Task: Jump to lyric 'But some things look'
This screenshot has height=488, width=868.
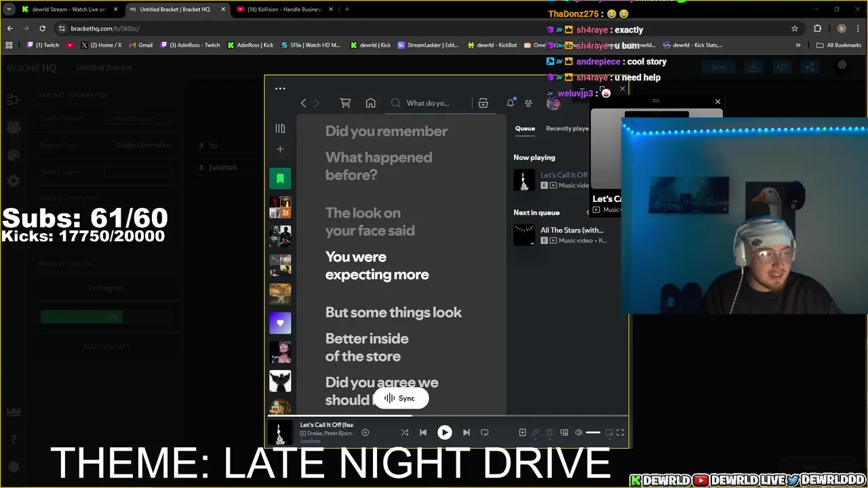Action: [x=393, y=312]
